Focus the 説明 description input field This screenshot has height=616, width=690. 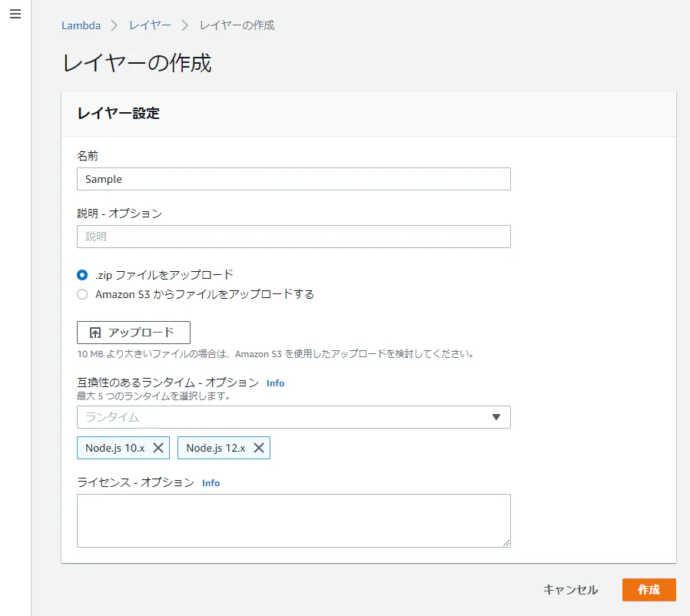pyautogui.click(x=294, y=237)
